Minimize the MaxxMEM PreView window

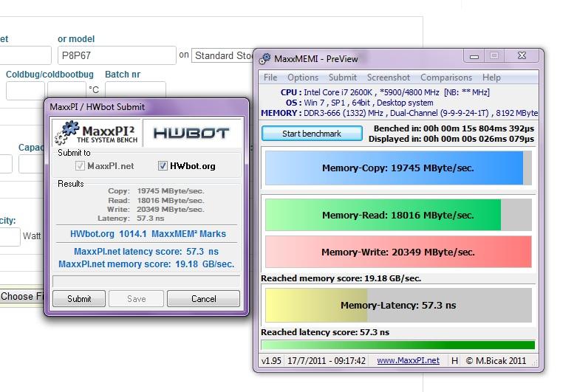tap(474, 56)
